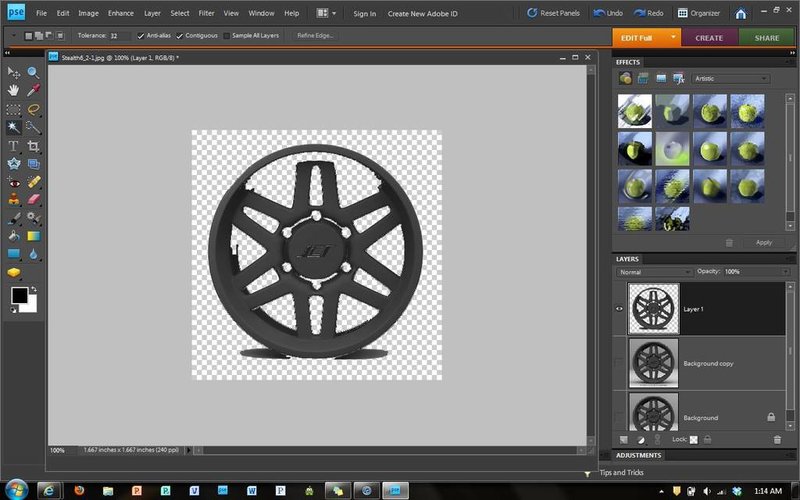Select the Brush tool
Image resolution: width=800 pixels, height=500 pixels.
[13, 218]
